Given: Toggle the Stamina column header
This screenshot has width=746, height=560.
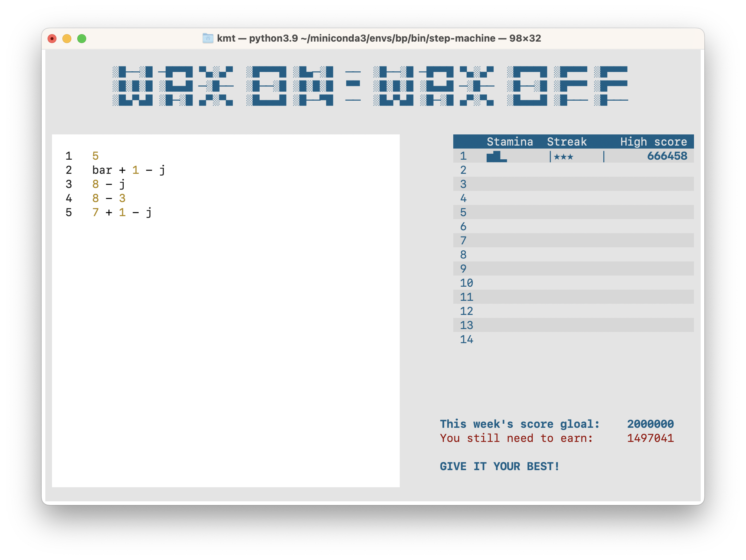Looking at the screenshot, I should [x=510, y=141].
